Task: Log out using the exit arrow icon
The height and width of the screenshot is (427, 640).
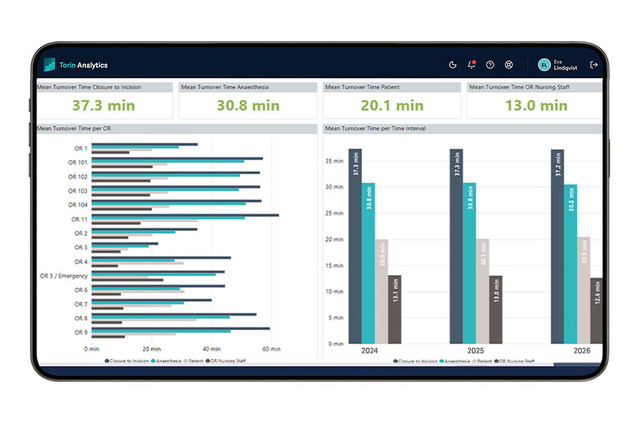Action: click(593, 65)
